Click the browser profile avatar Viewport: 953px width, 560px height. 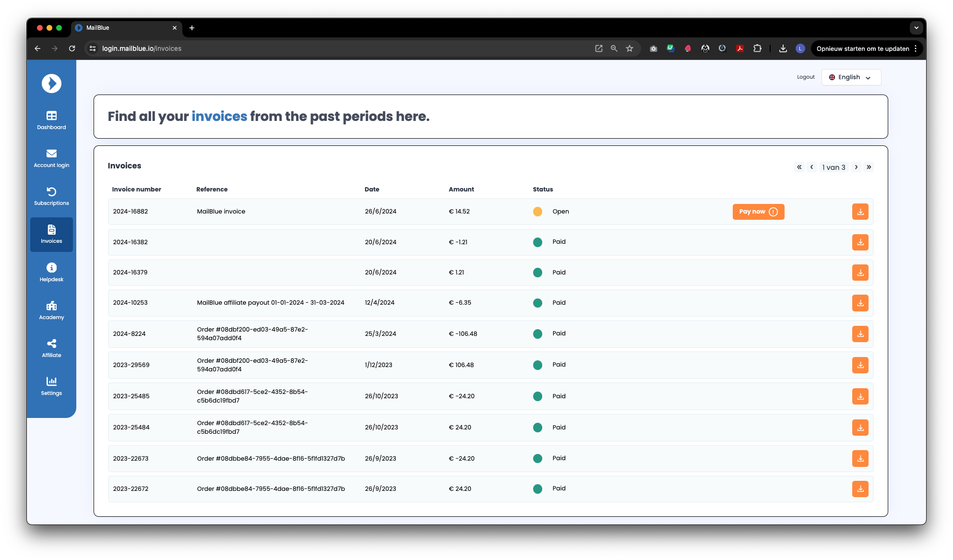[800, 48]
